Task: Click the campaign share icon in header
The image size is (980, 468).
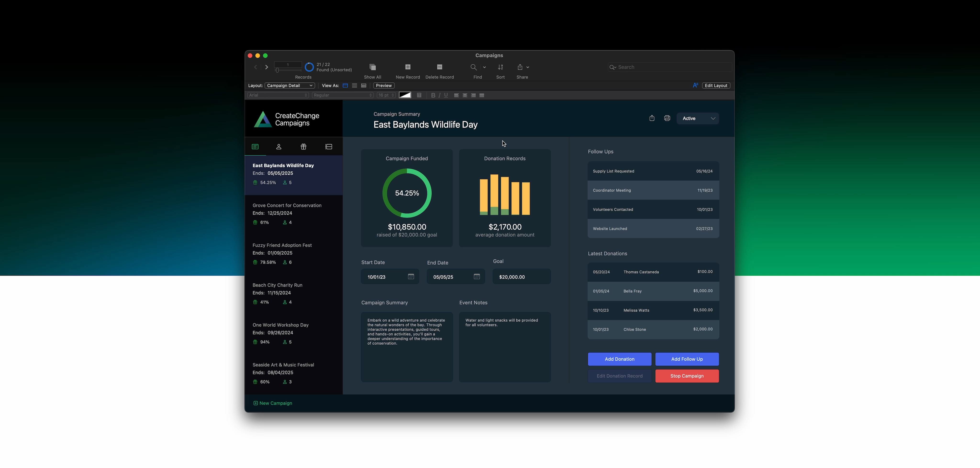Action: click(652, 118)
